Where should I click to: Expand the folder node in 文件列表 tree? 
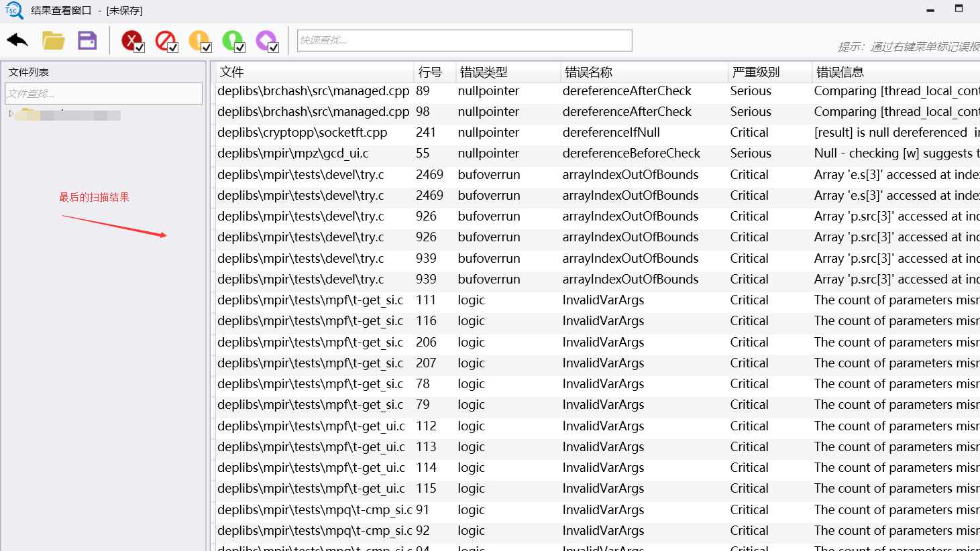[10, 114]
